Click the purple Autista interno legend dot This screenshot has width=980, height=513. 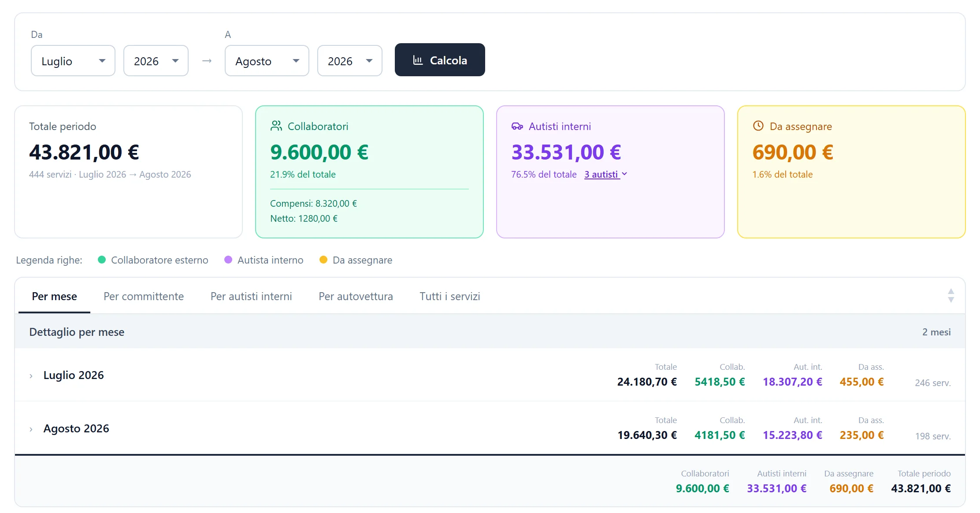(228, 260)
